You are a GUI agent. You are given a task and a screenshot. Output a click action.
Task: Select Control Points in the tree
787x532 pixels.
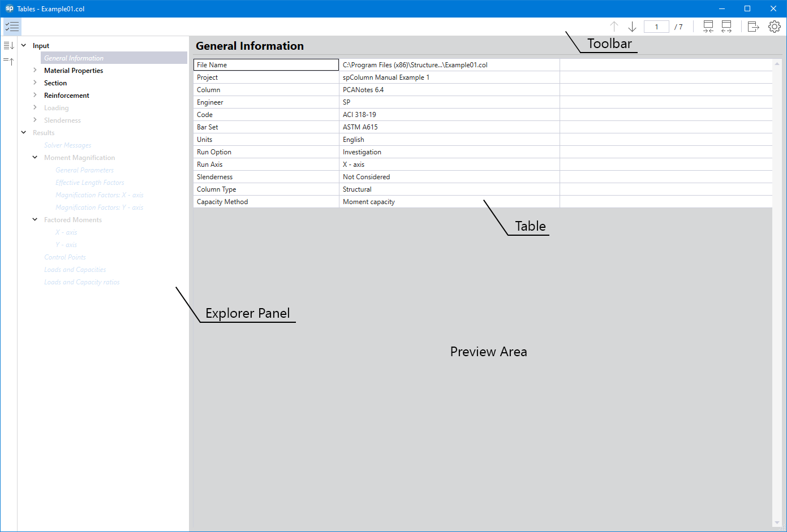[x=64, y=257]
